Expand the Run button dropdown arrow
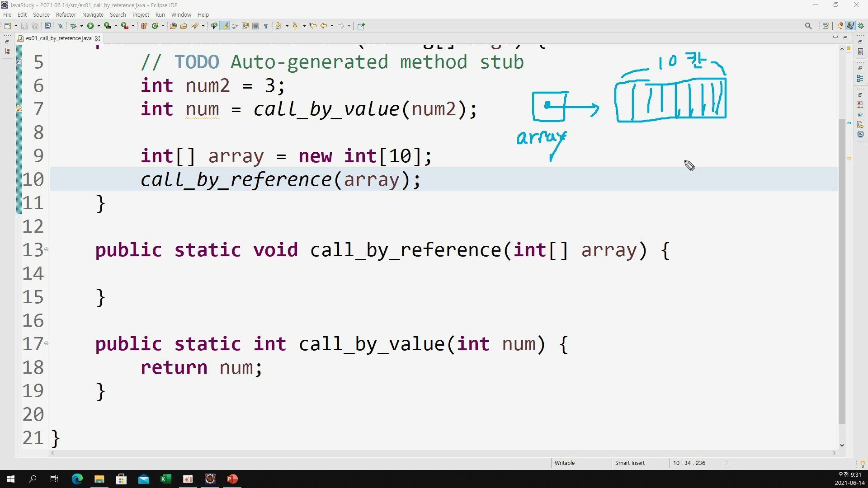The height and width of the screenshot is (488, 868). pyautogui.click(x=99, y=26)
